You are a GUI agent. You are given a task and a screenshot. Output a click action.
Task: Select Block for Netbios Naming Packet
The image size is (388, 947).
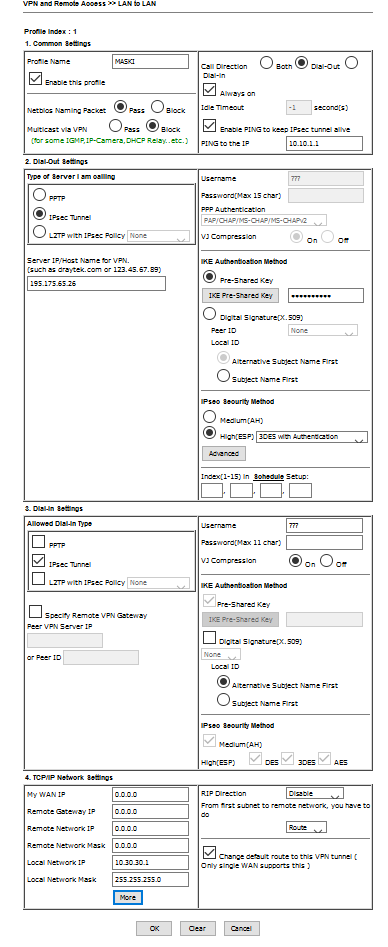point(157,107)
